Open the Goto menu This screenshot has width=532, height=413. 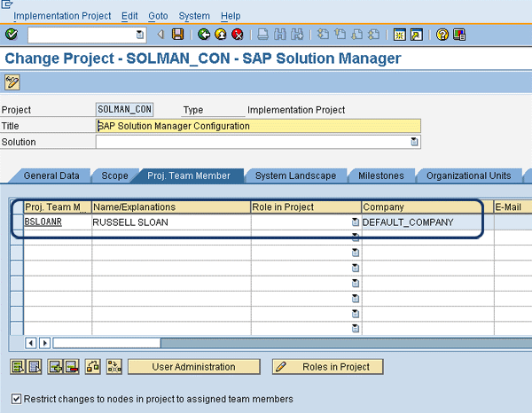[x=158, y=16]
